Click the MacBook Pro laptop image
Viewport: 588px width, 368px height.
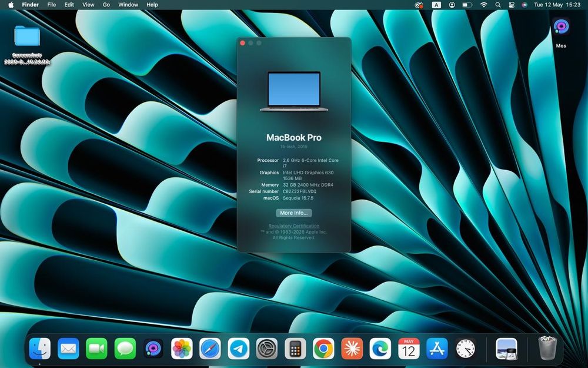[294, 91]
